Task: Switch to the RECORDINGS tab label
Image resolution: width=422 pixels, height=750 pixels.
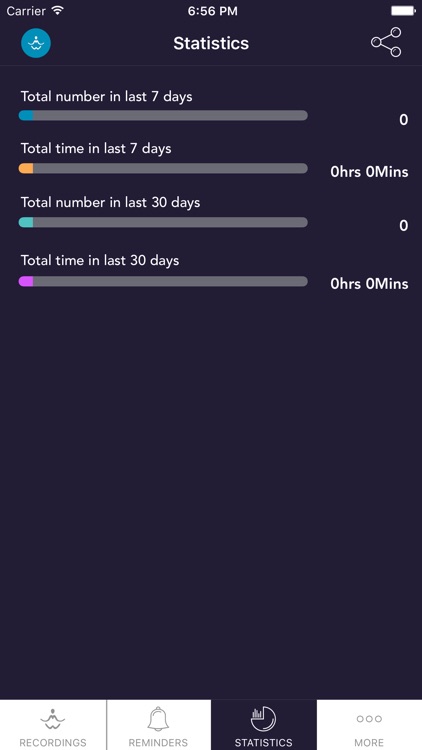Action: coord(53,743)
